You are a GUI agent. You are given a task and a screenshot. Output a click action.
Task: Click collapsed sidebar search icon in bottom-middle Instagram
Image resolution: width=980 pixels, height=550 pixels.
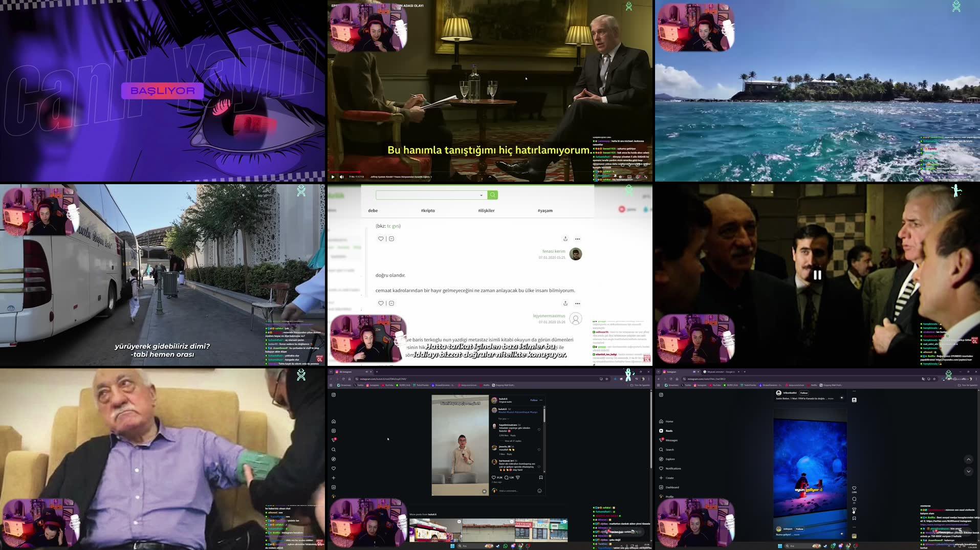coord(334,450)
